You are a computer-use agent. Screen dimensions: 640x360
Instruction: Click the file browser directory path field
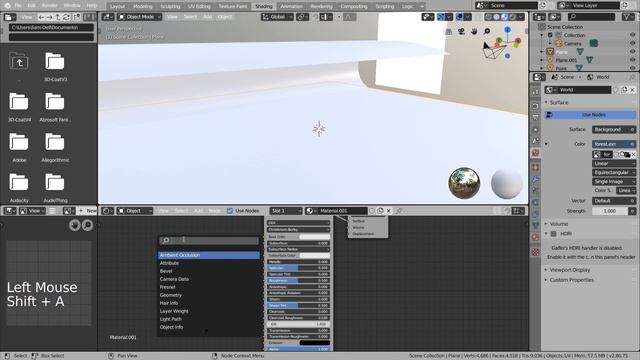(x=51, y=27)
